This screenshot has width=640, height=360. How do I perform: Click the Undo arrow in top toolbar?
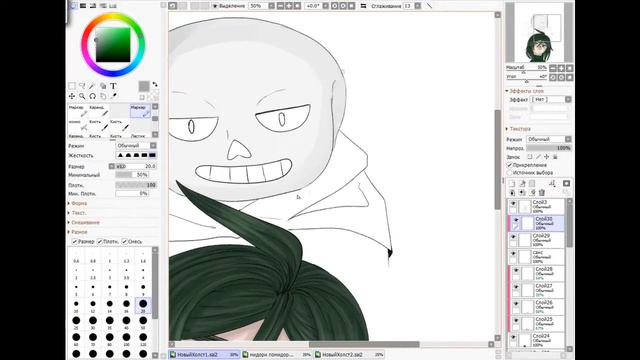[173, 6]
